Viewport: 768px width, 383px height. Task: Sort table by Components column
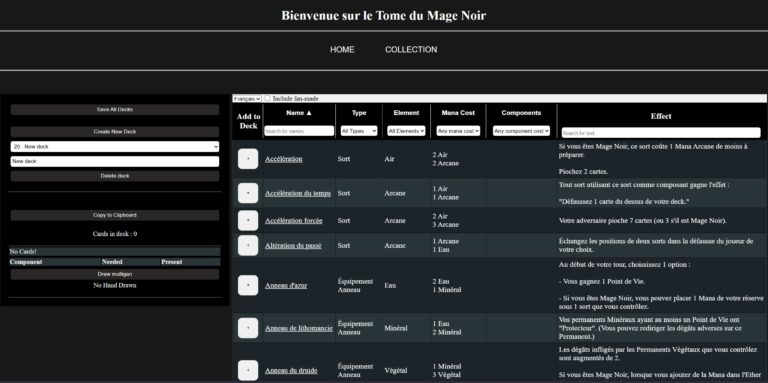pyautogui.click(x=521, y=113)
